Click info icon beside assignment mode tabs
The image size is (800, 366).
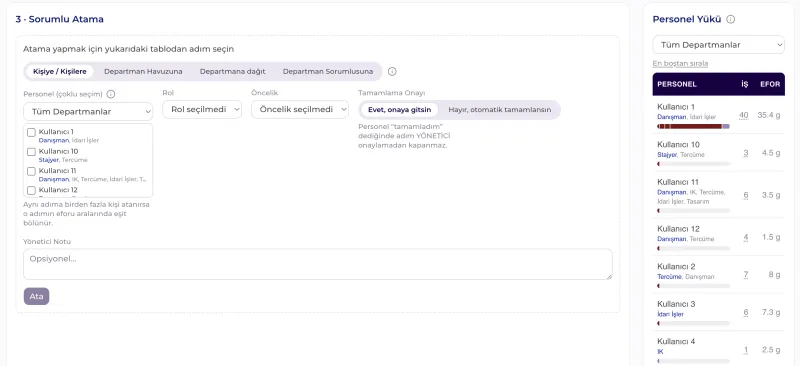pyautogui.click(x=392, y=71)
